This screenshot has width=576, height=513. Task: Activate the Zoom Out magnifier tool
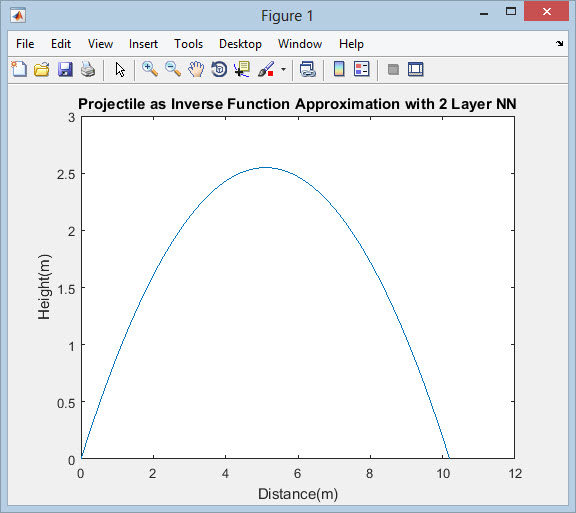(x=173, y=69)
